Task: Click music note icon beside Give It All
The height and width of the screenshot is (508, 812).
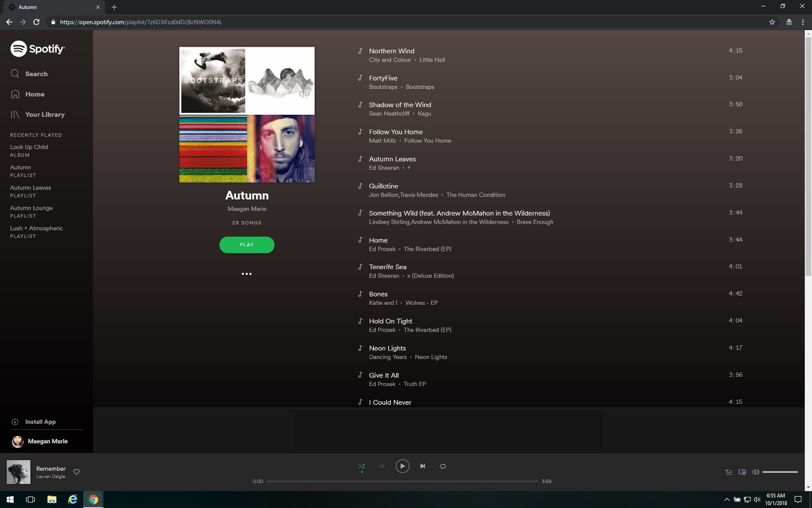Action: (360, 375)
